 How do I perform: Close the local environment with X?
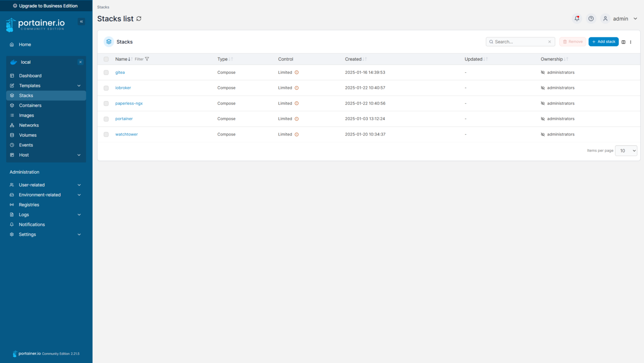pyautogui.click(x=80, y=62)
